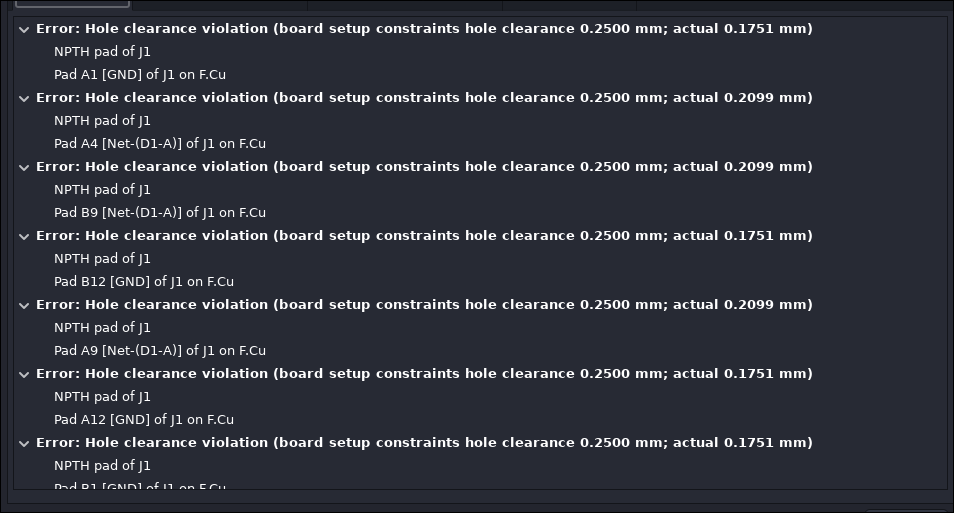
Task: Collapse the last partially visible violation group
Action: (x=24, y=443)
